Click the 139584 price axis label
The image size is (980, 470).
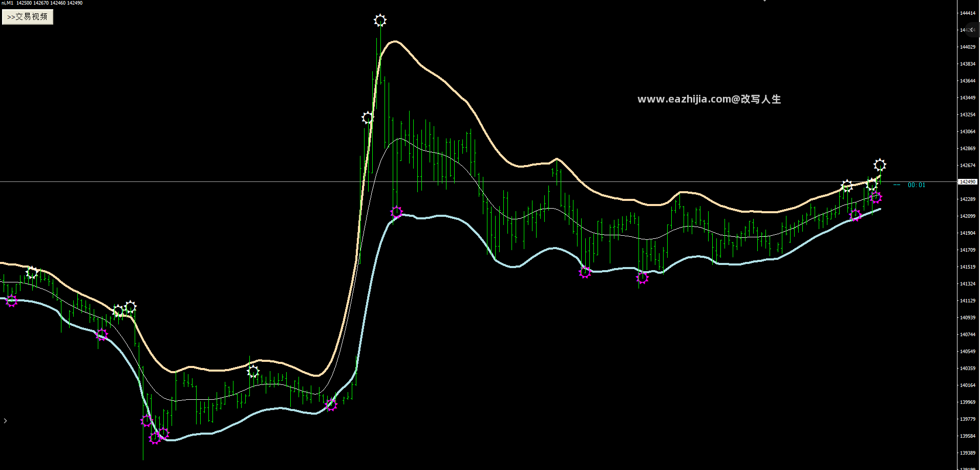click(967, 436)
